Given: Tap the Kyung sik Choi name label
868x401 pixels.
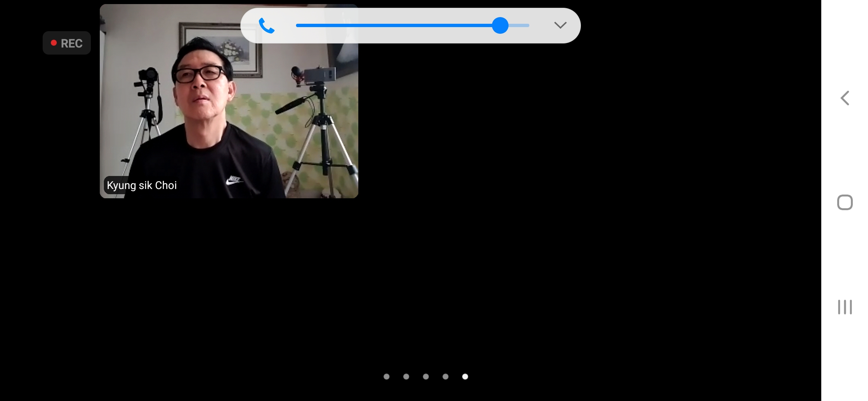Looking at the screenshot, I should pos(142,185).
